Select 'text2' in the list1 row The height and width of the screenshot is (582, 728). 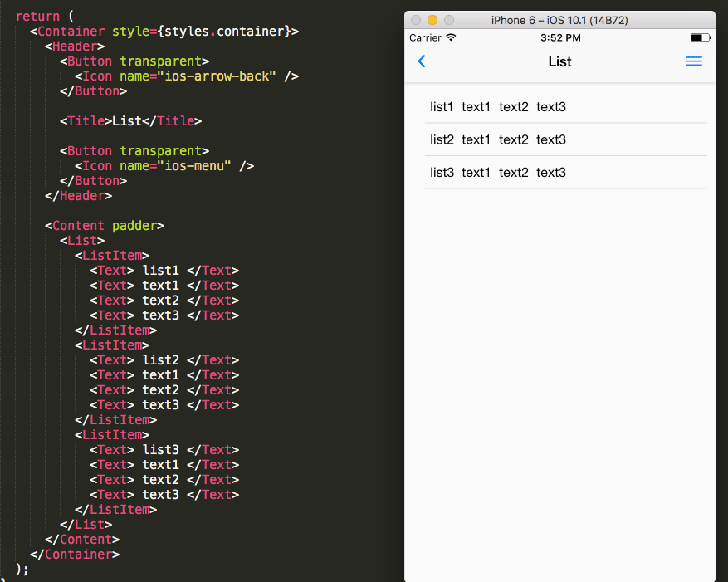pyautogui.click(x=514, y=107)
